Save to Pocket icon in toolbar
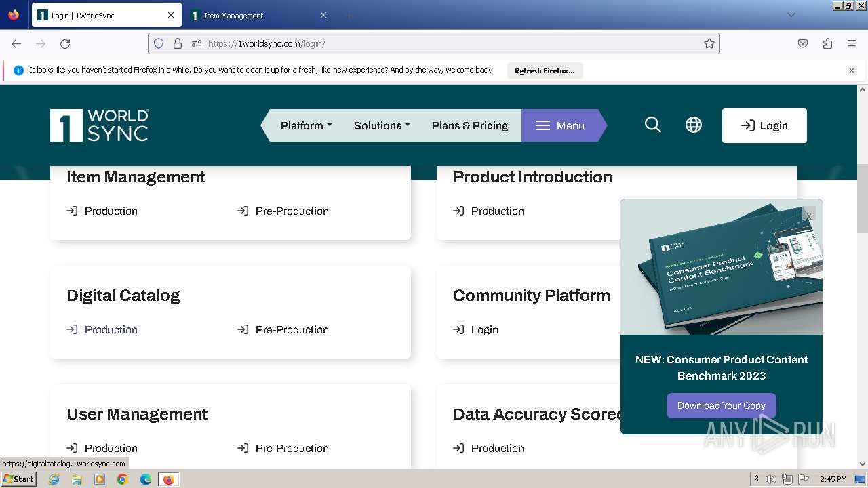 tap(803, 43)
